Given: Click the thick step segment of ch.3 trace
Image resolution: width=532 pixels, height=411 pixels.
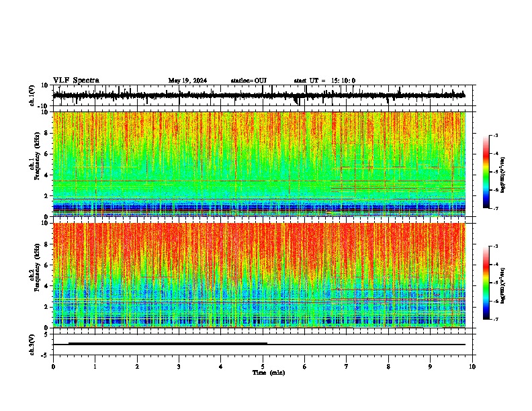Looking at the screenshot, I should click(x=168, y=343).
